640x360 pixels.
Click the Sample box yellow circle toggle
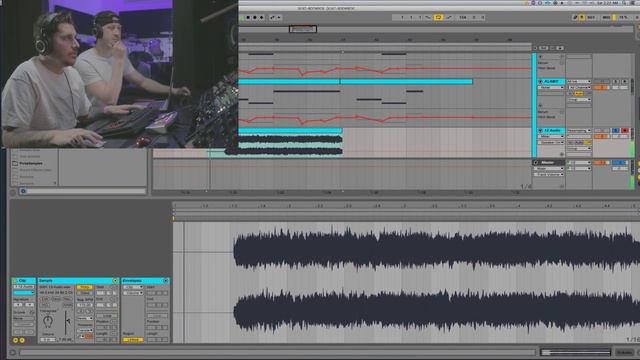(x=115, y=281)
